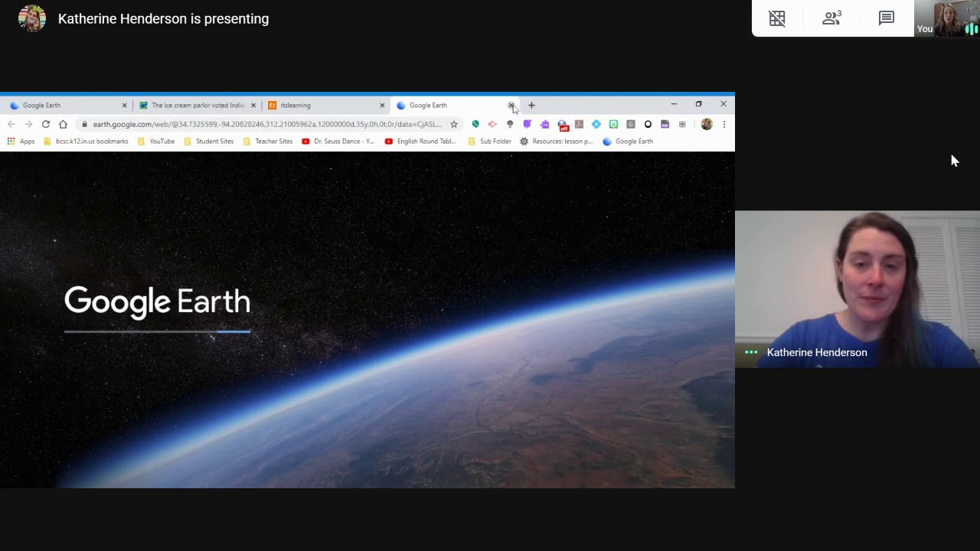
Task: Click the earth.google.com address bar
Action: 266,124
